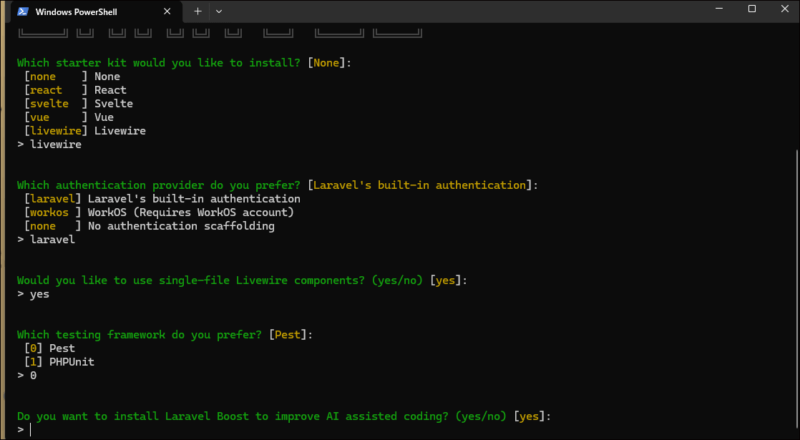
Task: Open a new tab with the plus button
Action: (197, 10)
